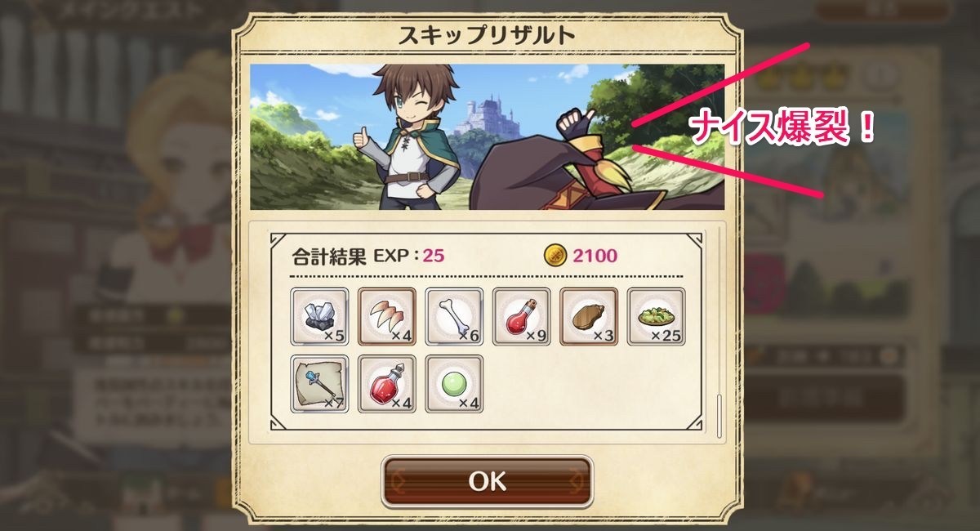This screenshot has width=980, height=531.
Task: Tap the white bone item ×6
Action: [454, 317]
